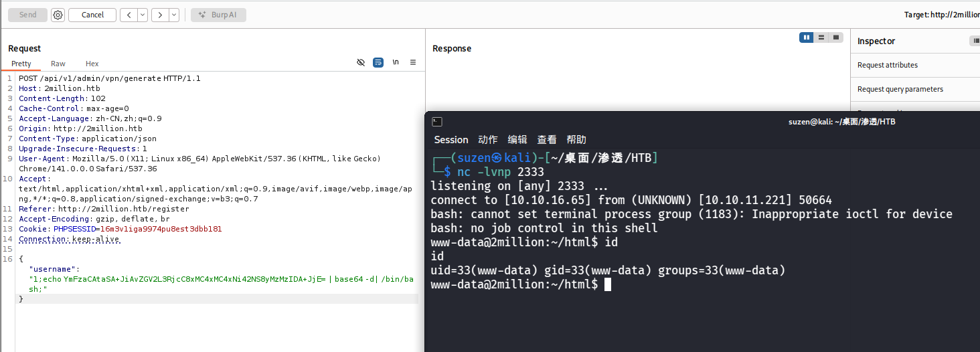Open the 动作 menu in terminal

click(488, 140)
